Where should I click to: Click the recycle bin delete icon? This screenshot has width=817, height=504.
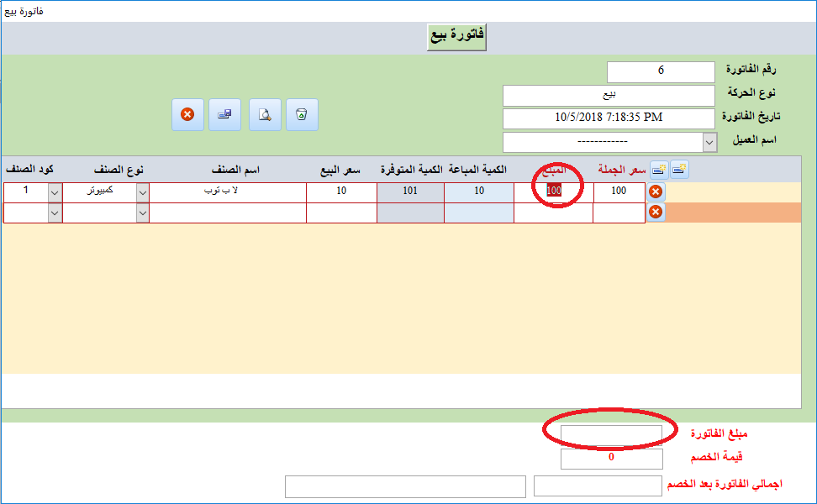(303, 114)
